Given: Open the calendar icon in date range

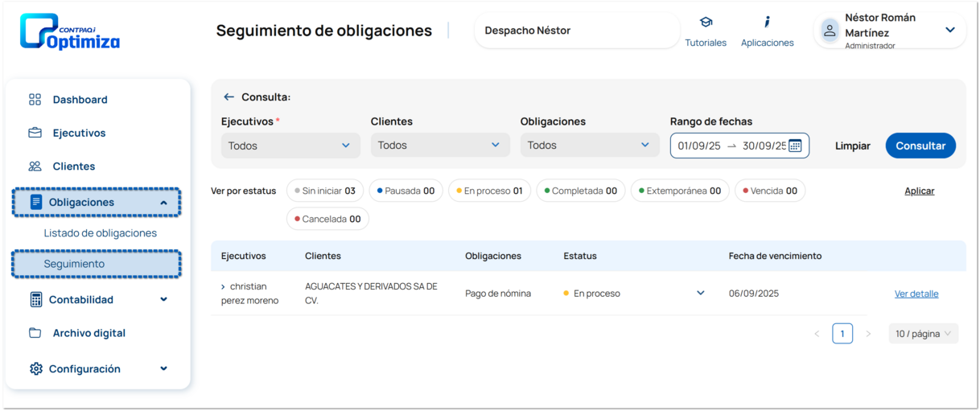Looking at the screenshot, I should 795,146.
